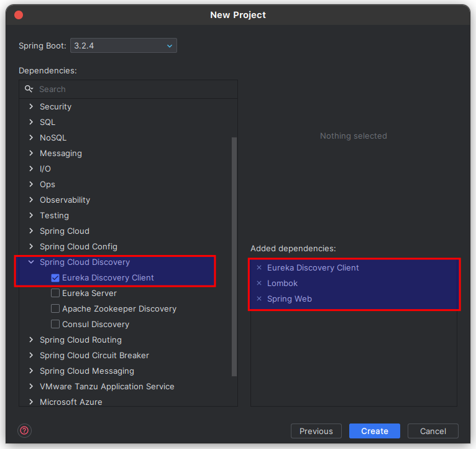Expand the Testing category
The width and height of the screenshot is (476, 449).
[x=31, y=215]
